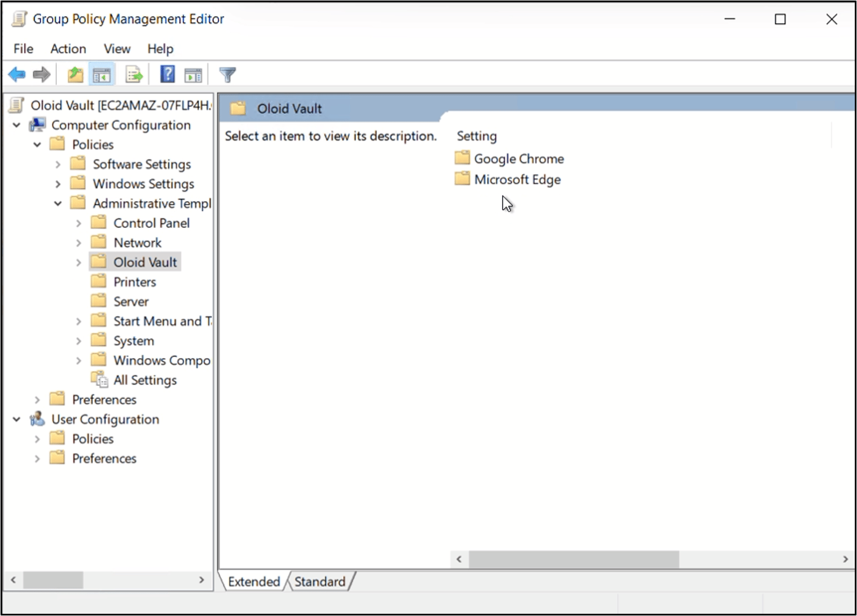Click the Printers folder icon in tree
857x616 pixels.
[99, 281]
